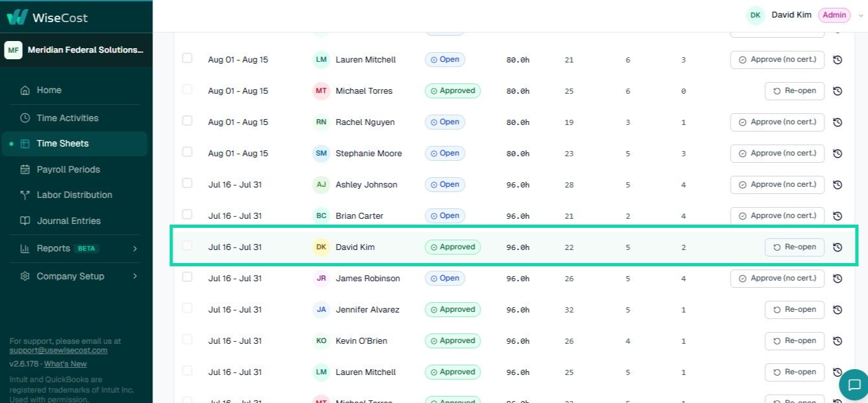This screenshot has height=403, width=868.
Task: Open the chat support bubble
Action: (x=854, y=385)
